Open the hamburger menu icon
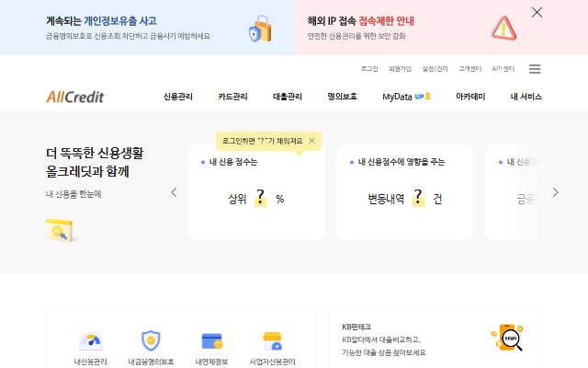The image size is (588, 368). coord(535,69)
